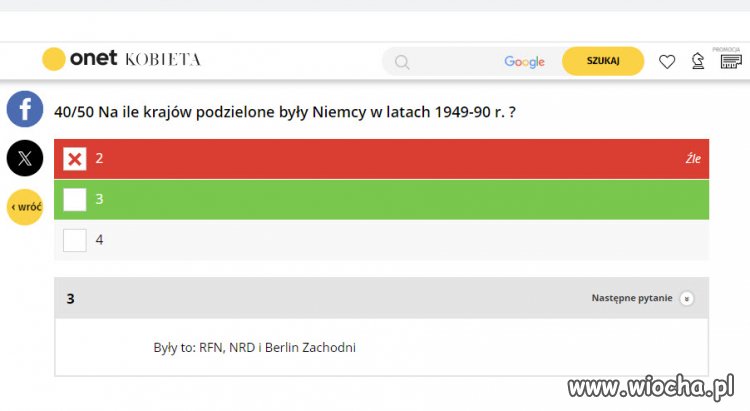This screenshot has width=750, height=411.
Task: Open the KOBIETA section link
Action: [x=163, y=60]
